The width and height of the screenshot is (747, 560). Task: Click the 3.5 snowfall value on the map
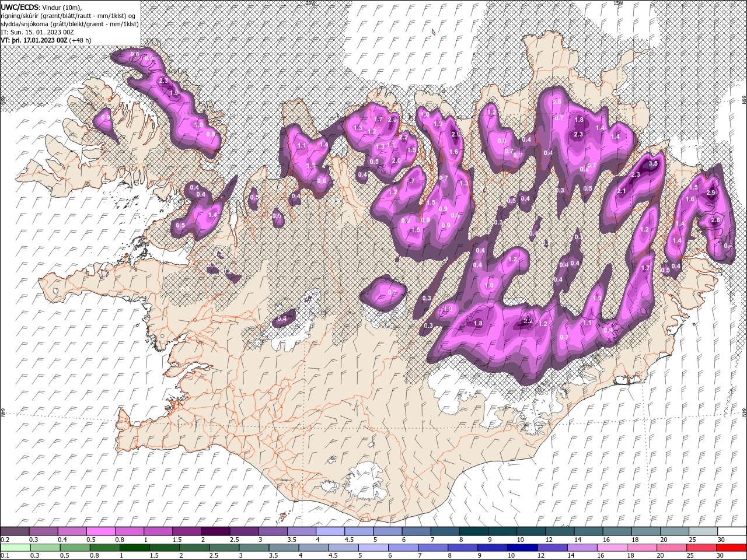[x=653, y=164]
